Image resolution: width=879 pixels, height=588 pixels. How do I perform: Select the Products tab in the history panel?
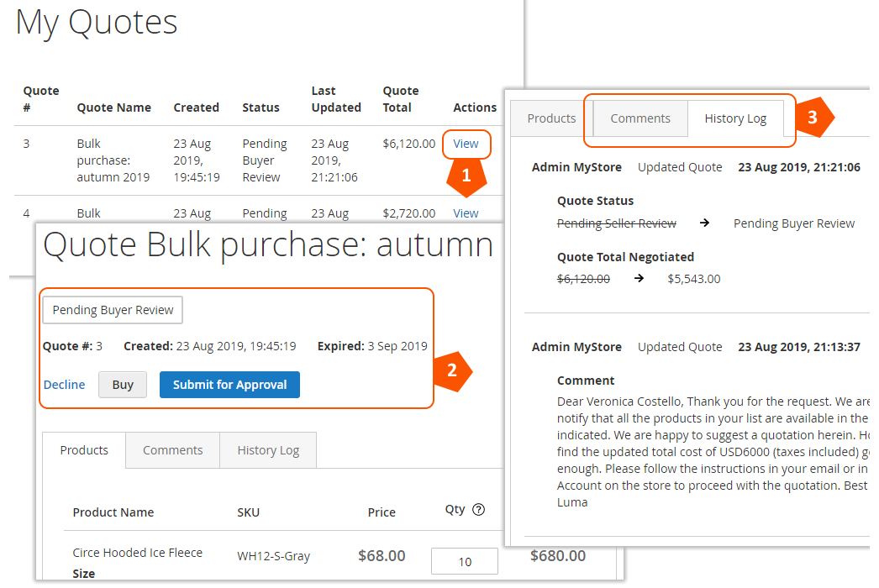tap(551, 118)
